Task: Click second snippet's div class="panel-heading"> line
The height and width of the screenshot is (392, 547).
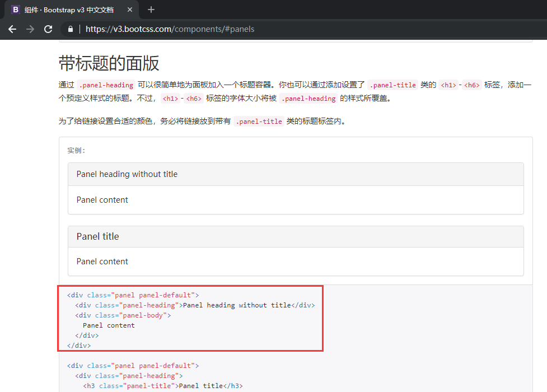Action: pyautogui.click(x=129, y=376)
